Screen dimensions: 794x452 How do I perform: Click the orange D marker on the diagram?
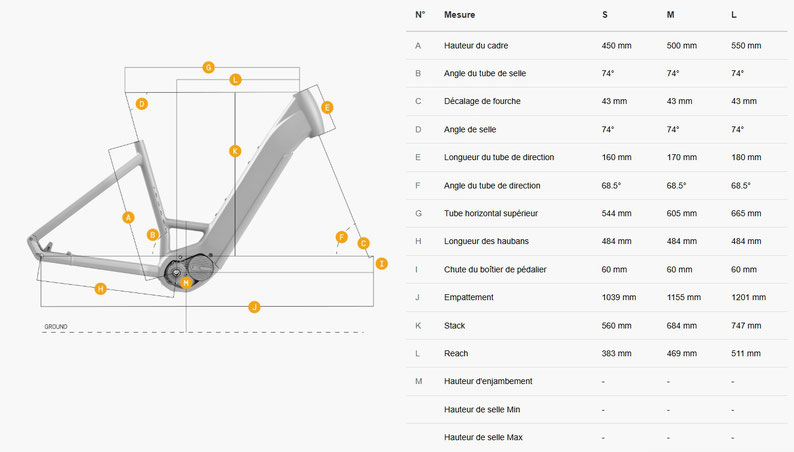tap(142, 103)
